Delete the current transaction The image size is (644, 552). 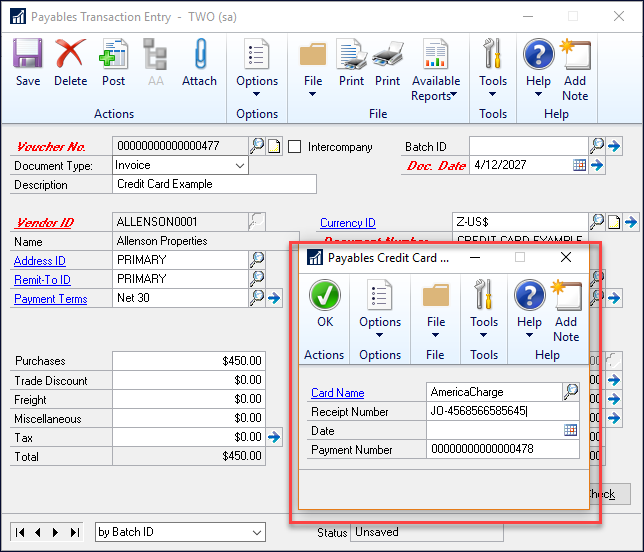(x=70, y=62)
